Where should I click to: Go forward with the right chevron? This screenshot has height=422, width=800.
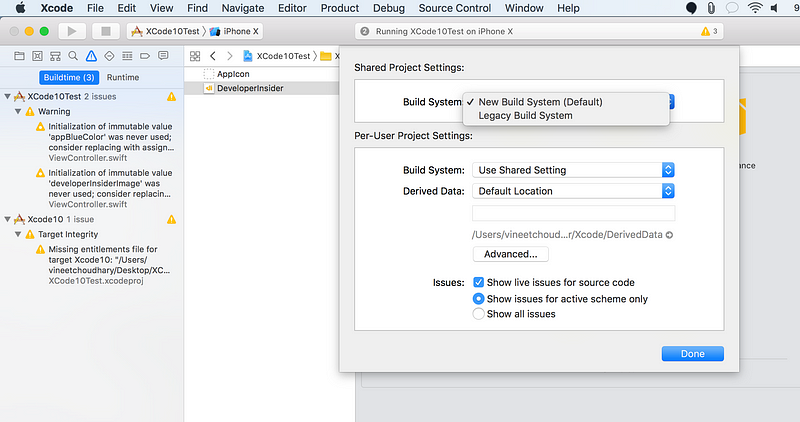click(x=230, y=56)
